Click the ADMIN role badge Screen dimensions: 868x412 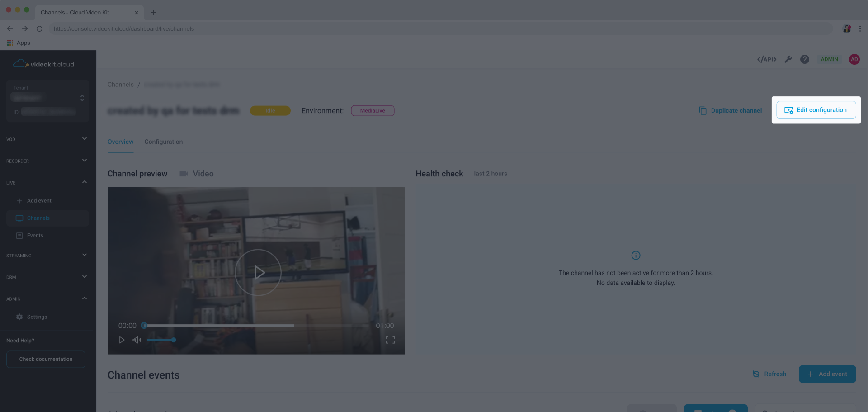coord(829,59)
